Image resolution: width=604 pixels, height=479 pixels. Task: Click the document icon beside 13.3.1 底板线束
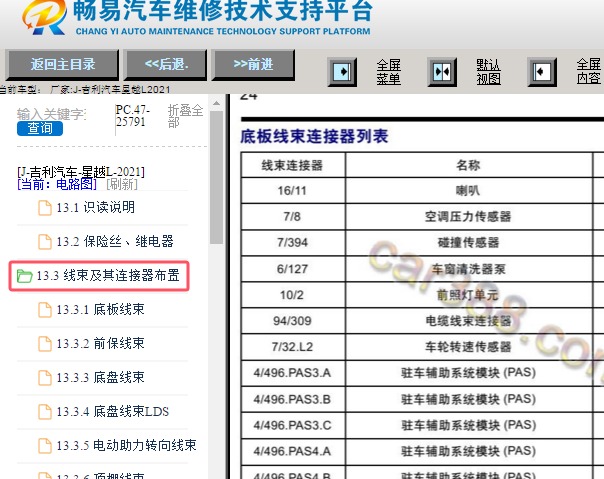click(45, 310)
